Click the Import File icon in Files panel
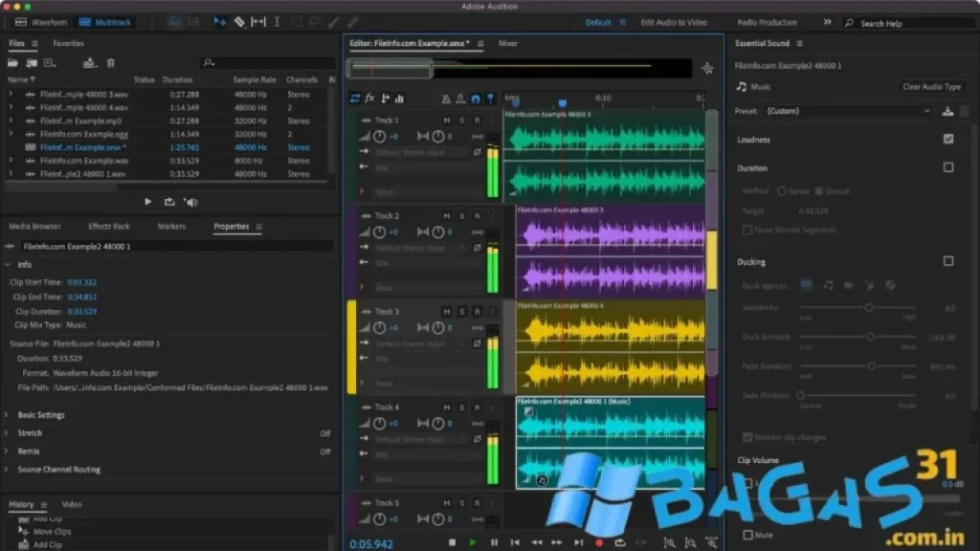980x551 pixels. pos(32,63)
